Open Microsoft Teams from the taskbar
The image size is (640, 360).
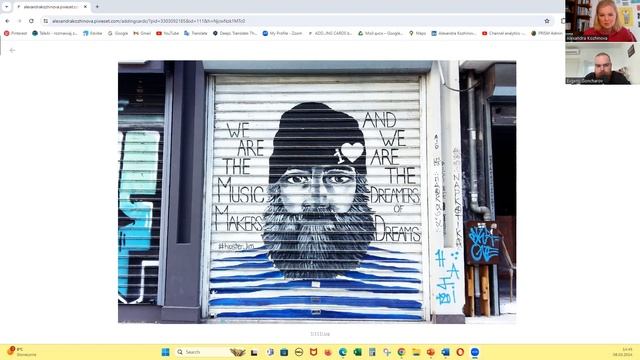point(270,352)
